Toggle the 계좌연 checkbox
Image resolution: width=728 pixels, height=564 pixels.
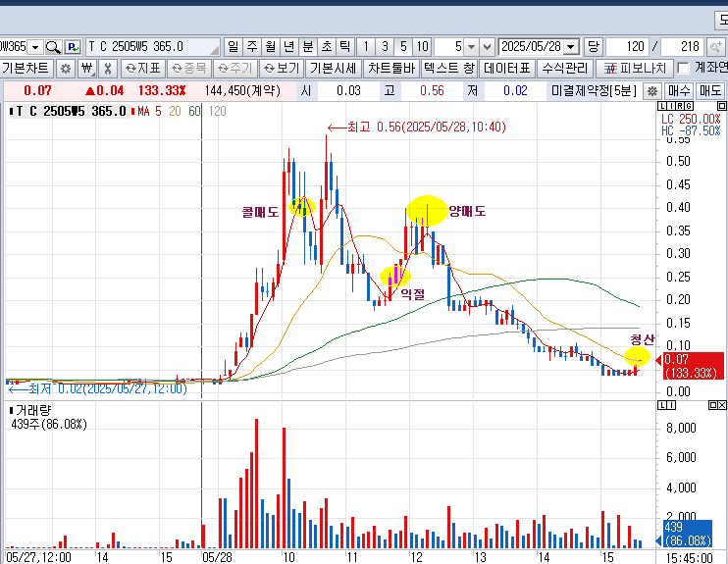tap(683, 69)
